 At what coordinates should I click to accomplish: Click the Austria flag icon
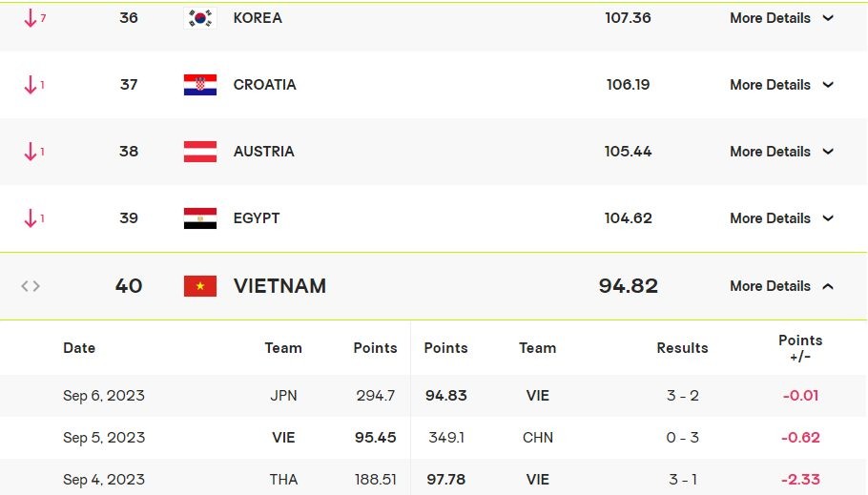coord(200,152)
